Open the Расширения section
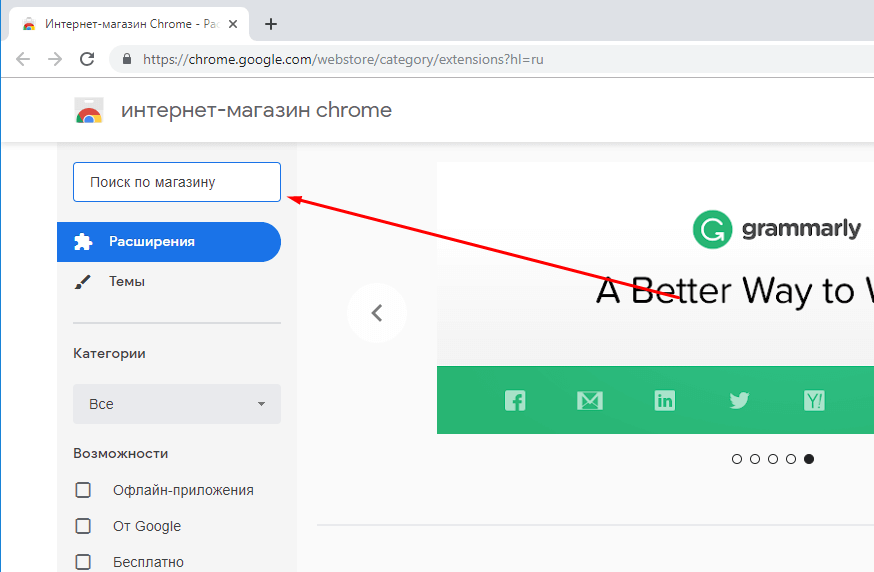The width and height of the screenshot is (874, 572). pos(169,242)
